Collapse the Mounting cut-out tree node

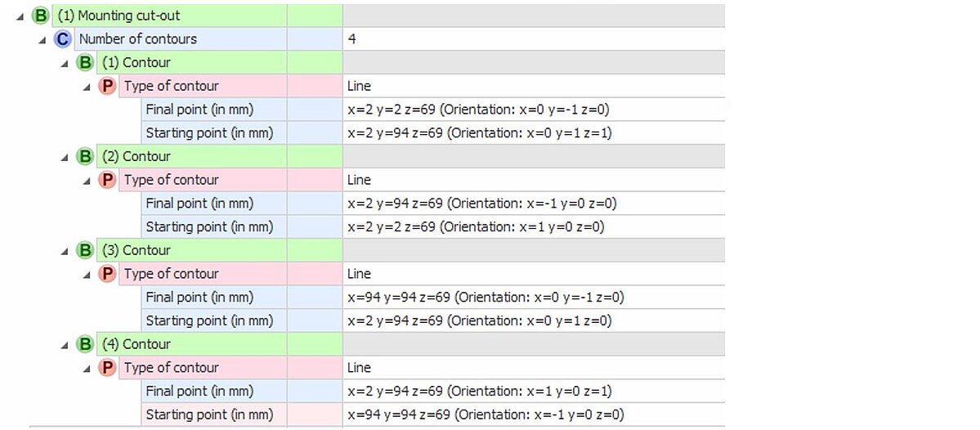(x=19, y=16)
